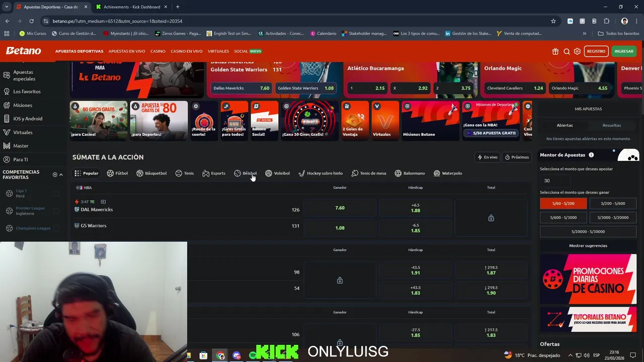Click Mostrar sugerencias button
The image size is (644, 362).
pos(588,245)
